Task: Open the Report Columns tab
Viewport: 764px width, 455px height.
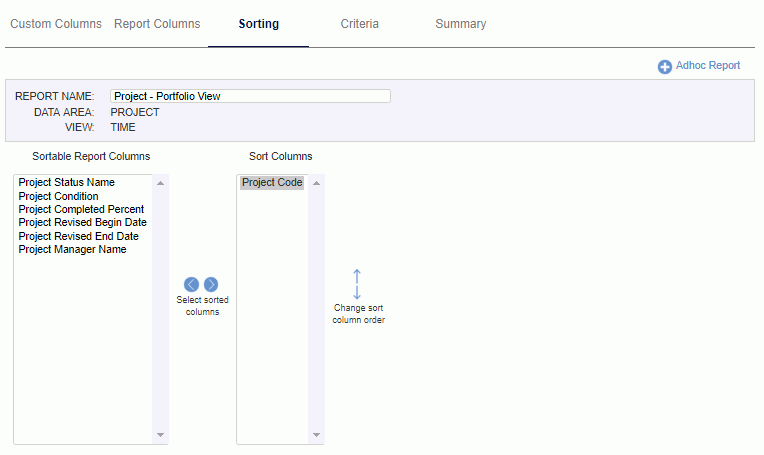Action: pyautogui.click(x=157, y=24)
